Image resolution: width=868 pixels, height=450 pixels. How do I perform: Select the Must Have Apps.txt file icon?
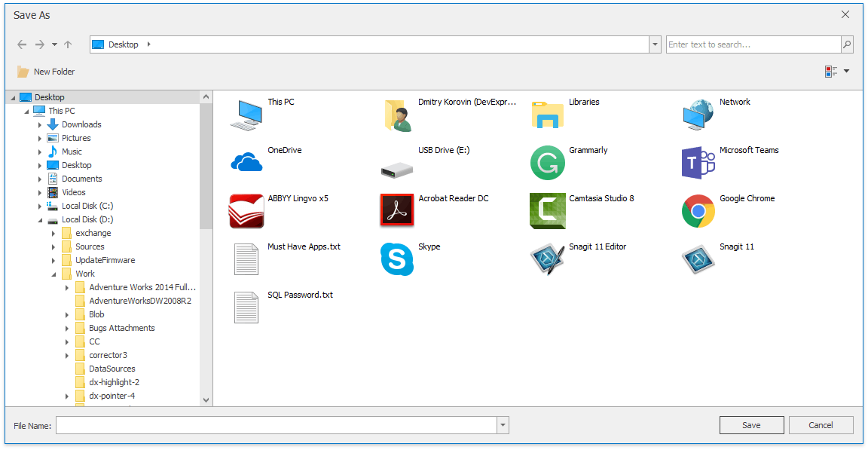[246, 259]
